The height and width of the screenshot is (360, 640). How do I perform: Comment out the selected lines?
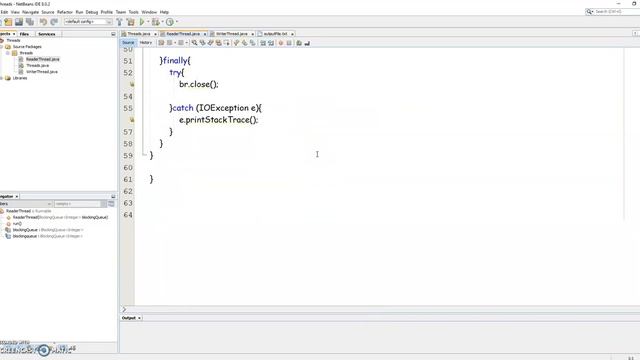(299, 43)
